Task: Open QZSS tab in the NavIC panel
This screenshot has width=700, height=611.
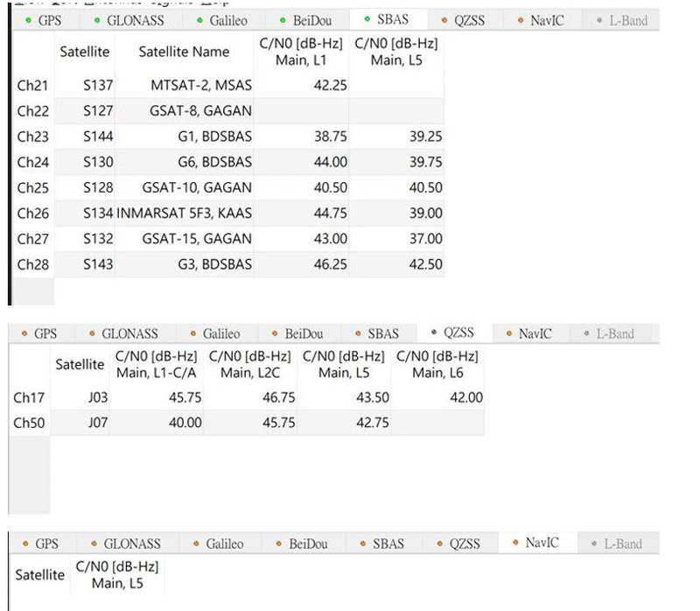Action: coord(460,544)
